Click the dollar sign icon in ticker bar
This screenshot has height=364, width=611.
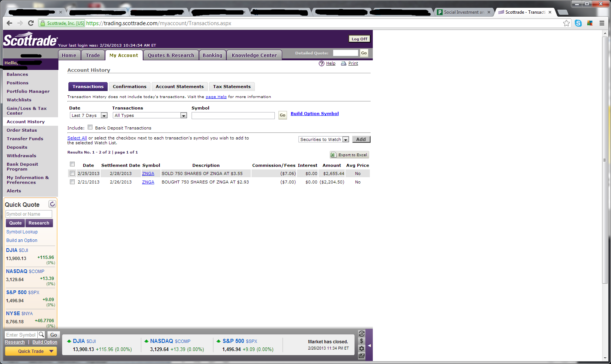click(x=362, y=341)
